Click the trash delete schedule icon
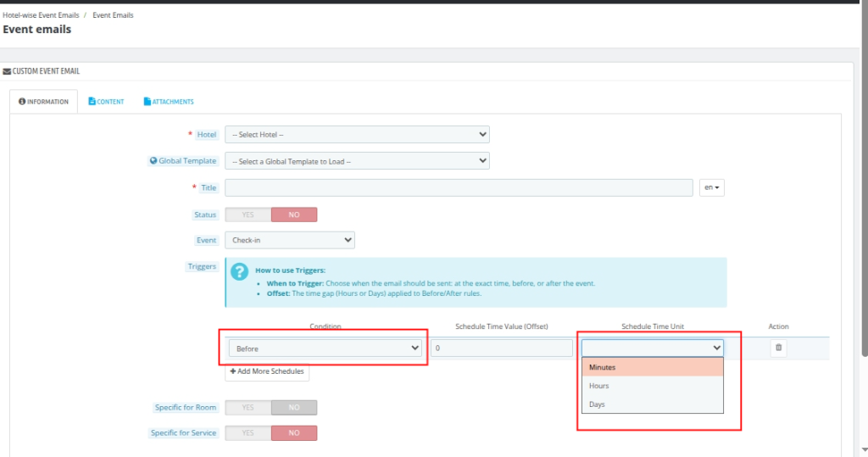 778,348
